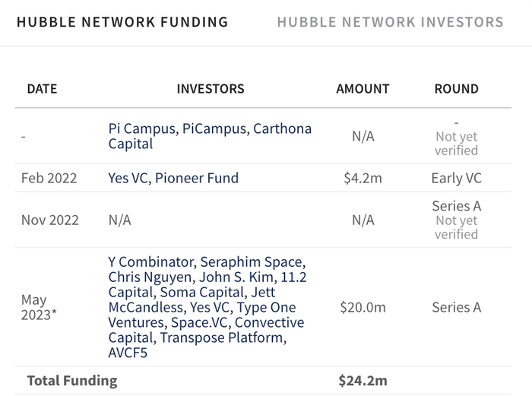Switch to Hubble Network Investors tab
The height and width of the screenshot is (396, 532).
pos(390,22)
